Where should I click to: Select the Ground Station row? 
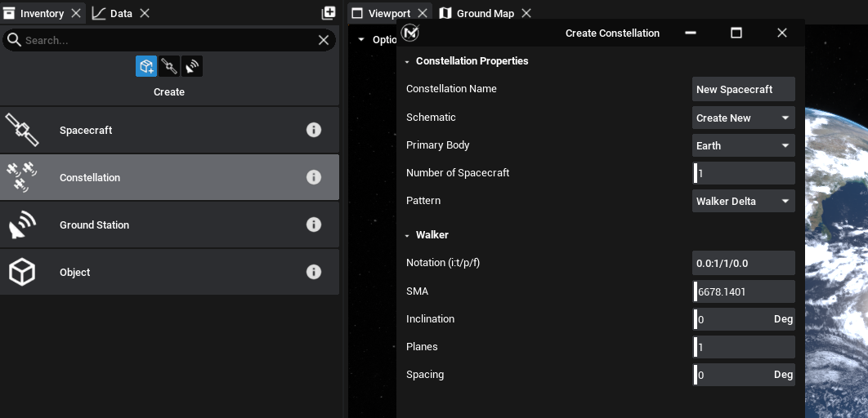[169, 225]
